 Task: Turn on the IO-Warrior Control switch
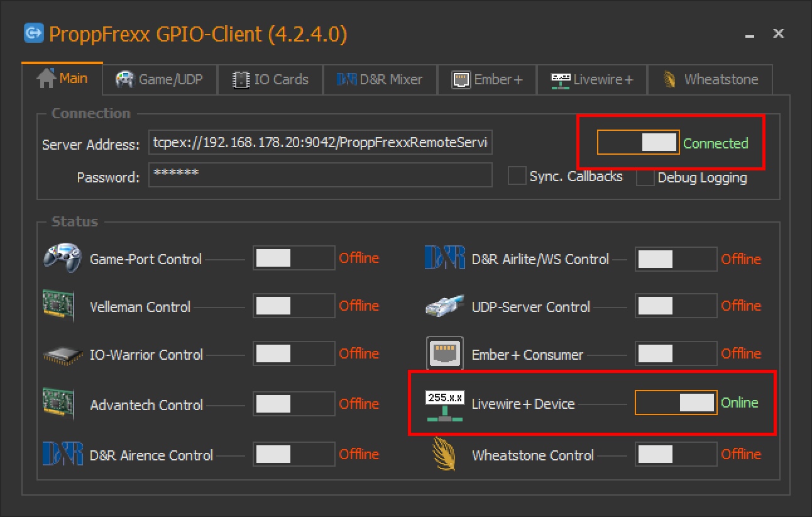294,354
